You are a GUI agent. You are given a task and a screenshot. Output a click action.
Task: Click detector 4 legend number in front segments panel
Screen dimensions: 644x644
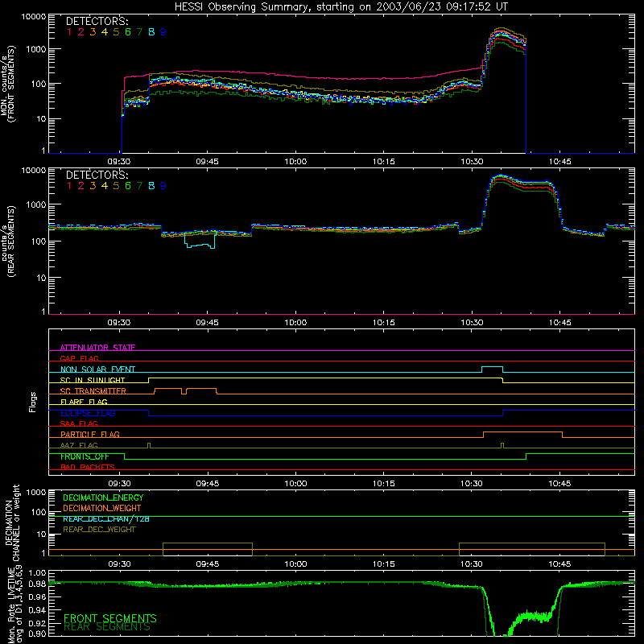105,32
